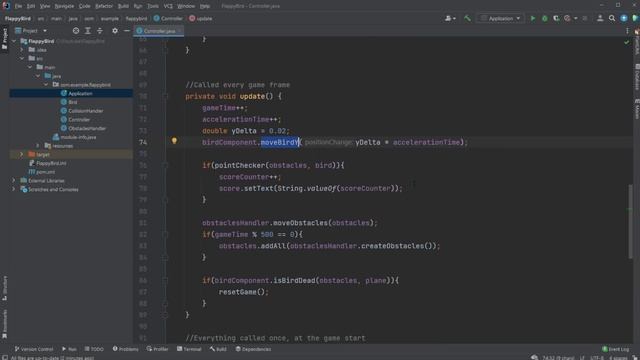Collapse the java folder node

point(38,76)
